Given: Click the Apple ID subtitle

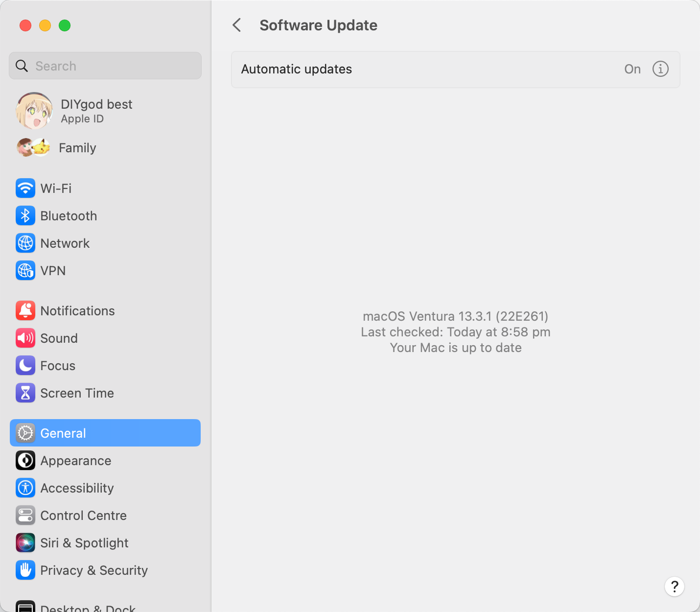Looking at the screenshot, I should (x=82, y=119).
